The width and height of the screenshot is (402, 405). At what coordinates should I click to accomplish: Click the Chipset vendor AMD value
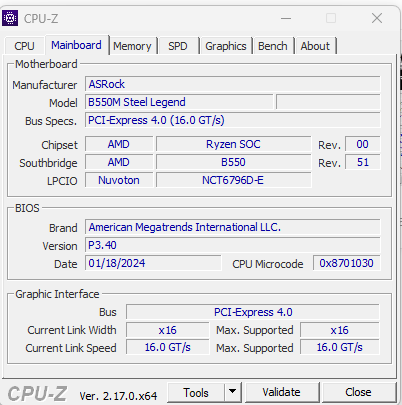pos(119,144)
